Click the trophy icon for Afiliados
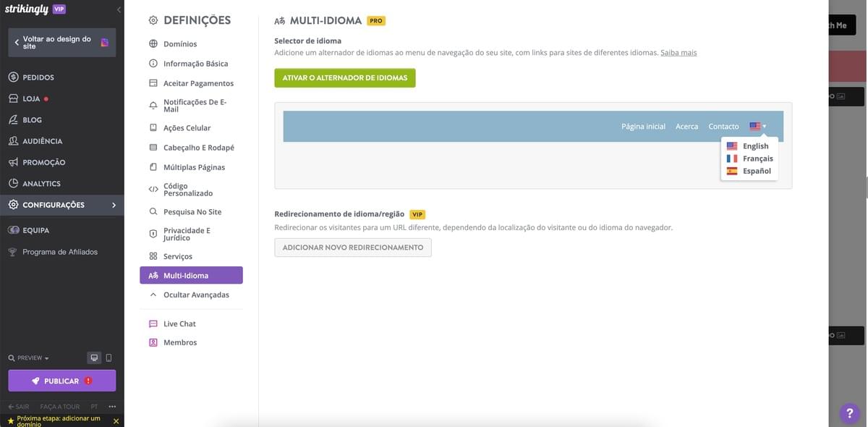 12,252
